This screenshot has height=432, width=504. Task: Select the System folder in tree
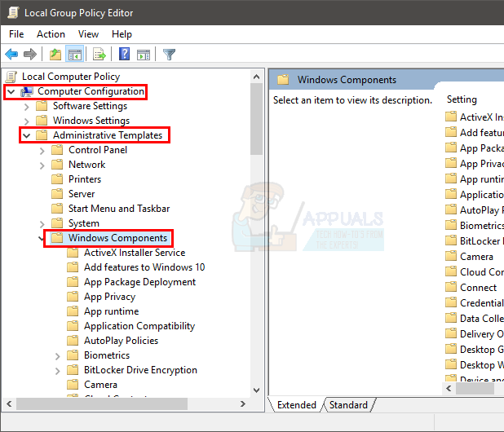coord(83,223)
